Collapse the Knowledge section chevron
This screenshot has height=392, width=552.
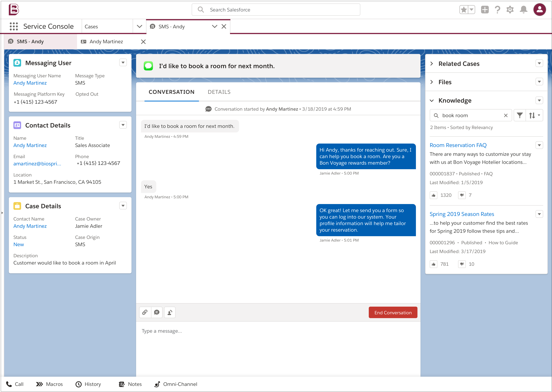tap(432, 100)
